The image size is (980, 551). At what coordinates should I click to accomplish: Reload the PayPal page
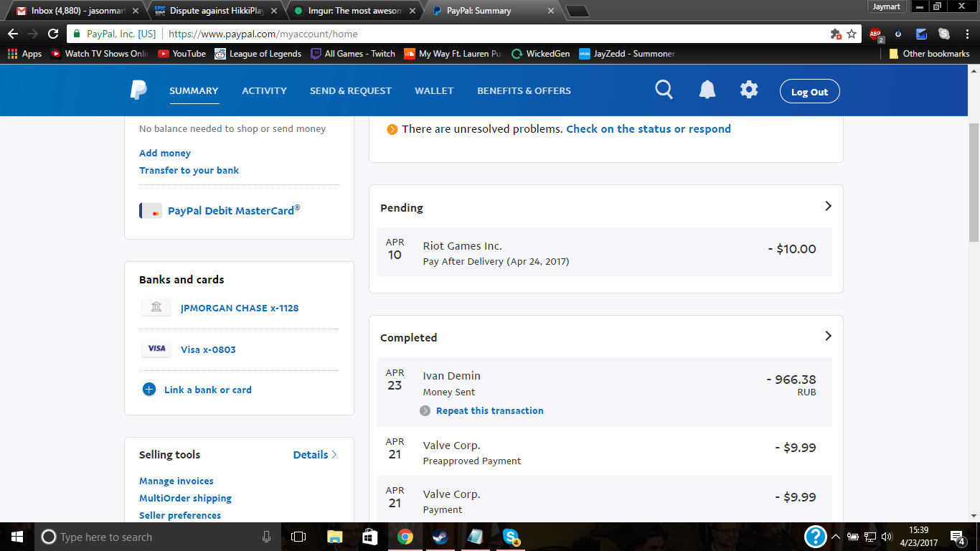pyautogui.click(x=53, y=34)
